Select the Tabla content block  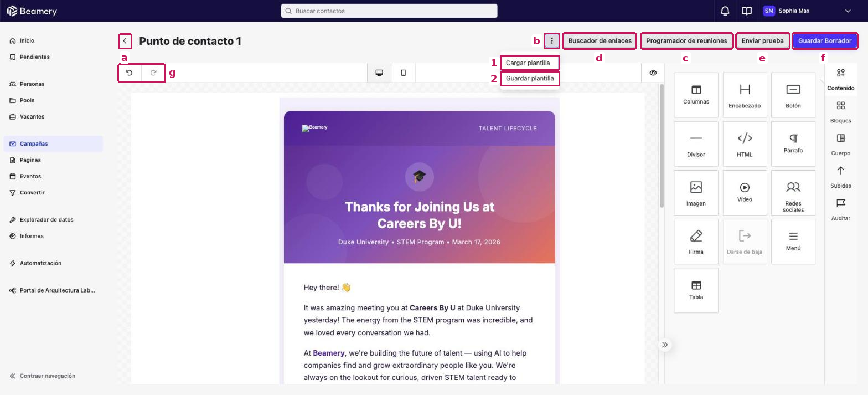point(696,290)
